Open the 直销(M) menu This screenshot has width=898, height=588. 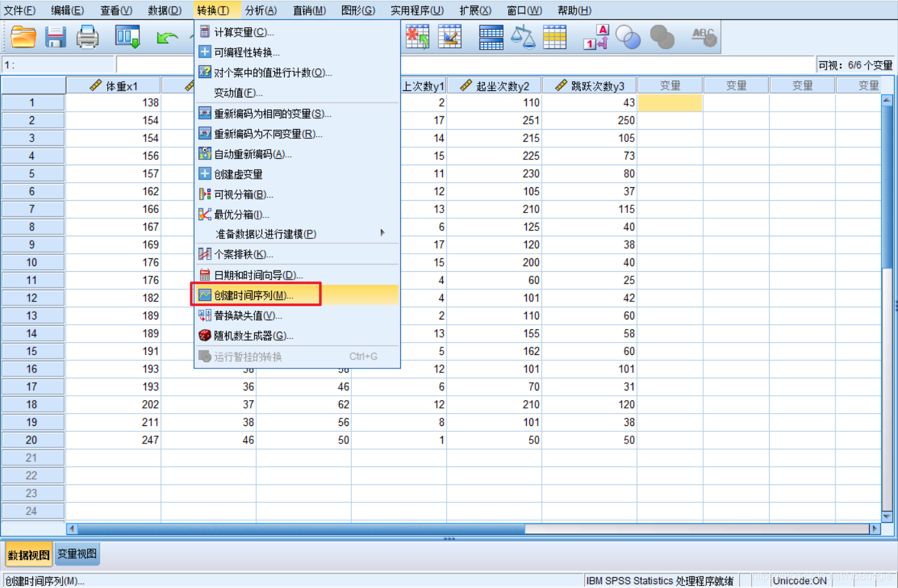coord(309,10)
